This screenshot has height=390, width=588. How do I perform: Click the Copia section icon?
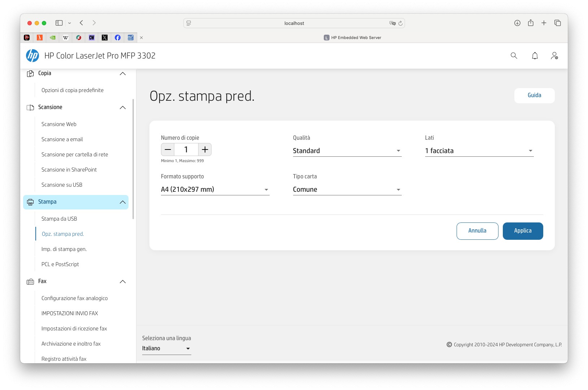[x=30, y=74]
